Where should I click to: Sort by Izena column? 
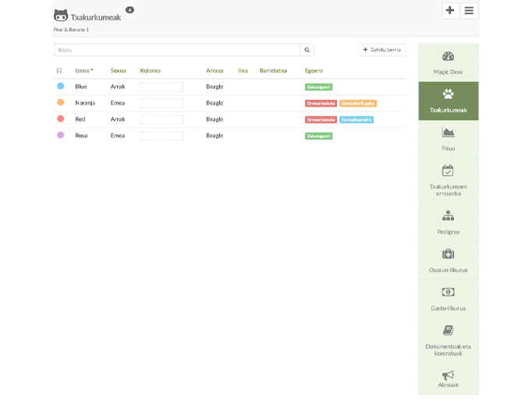click(x=83, y=70)
